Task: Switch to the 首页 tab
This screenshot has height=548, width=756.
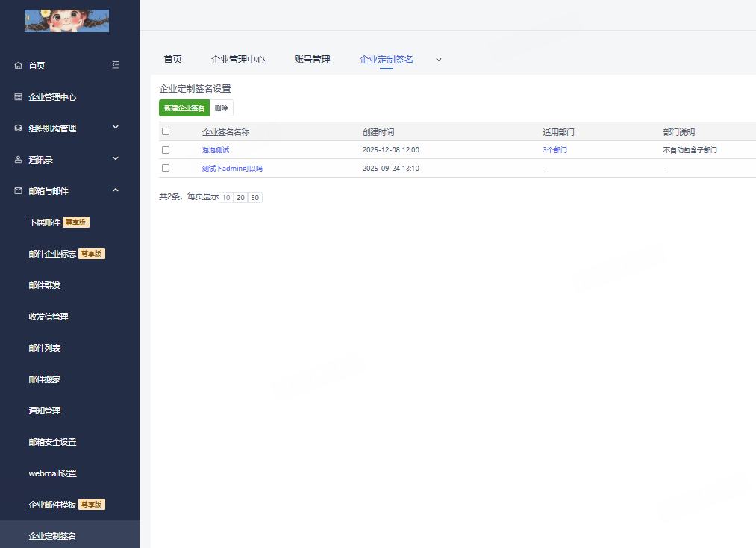Action: pyautogui.click(x=172, y=59)
